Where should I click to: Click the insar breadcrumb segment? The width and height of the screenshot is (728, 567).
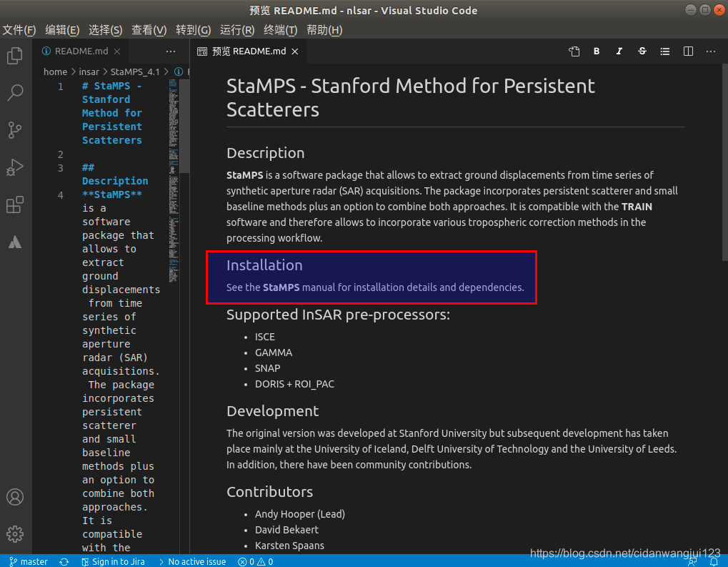[89, 72]
